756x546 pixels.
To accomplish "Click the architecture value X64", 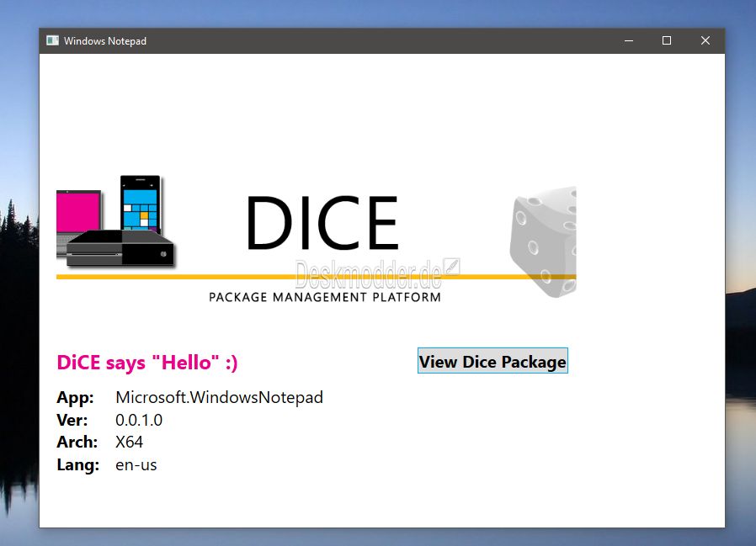I will pyautogui.click(x=129, y=442).
